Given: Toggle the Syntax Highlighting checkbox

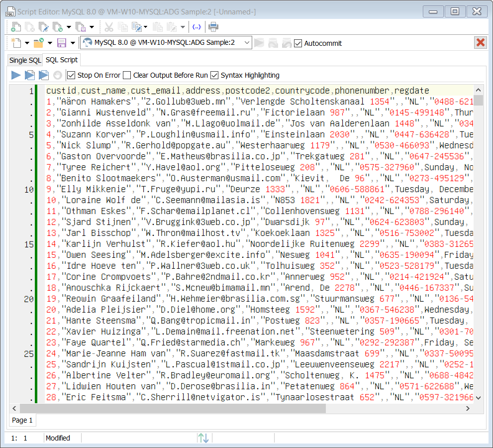Looking at the screenshot, I should [214, 75].
